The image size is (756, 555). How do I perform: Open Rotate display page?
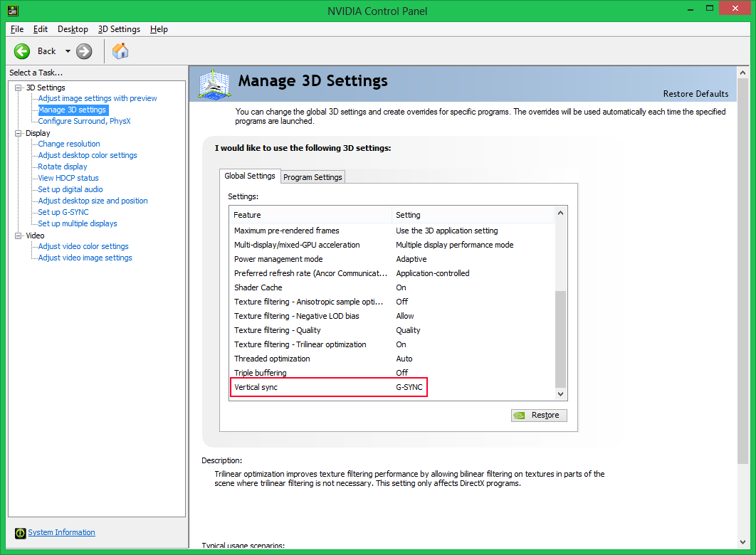coord(63,166)
